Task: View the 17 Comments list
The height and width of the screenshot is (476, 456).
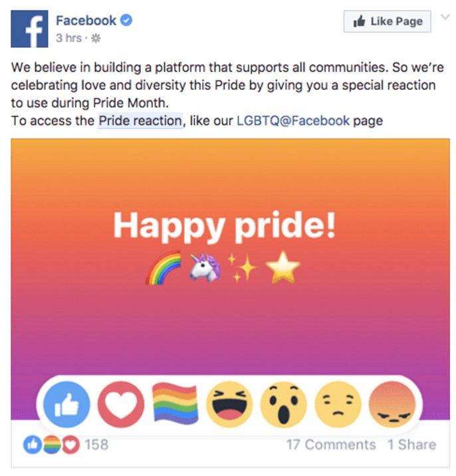Action: click(x=330, y=445)
